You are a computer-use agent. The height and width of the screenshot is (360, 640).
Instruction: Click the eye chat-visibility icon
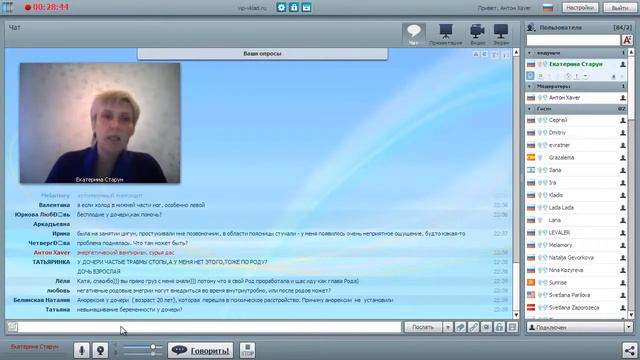tap(486, 327)
